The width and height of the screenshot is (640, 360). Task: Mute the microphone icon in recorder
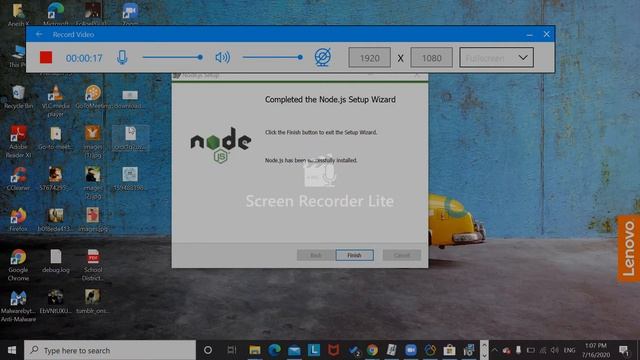122,58
